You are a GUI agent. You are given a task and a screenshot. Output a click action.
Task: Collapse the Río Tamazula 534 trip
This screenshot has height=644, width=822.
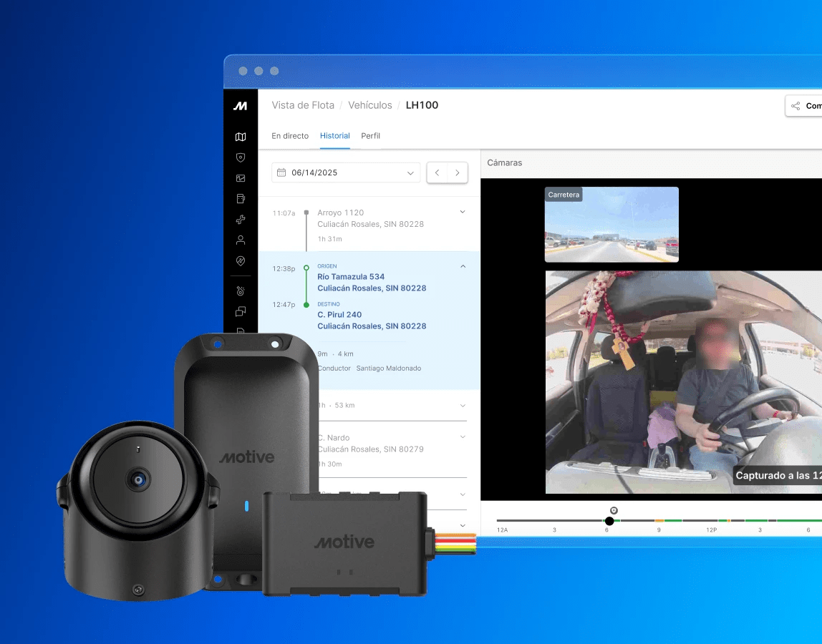(463, 266)
